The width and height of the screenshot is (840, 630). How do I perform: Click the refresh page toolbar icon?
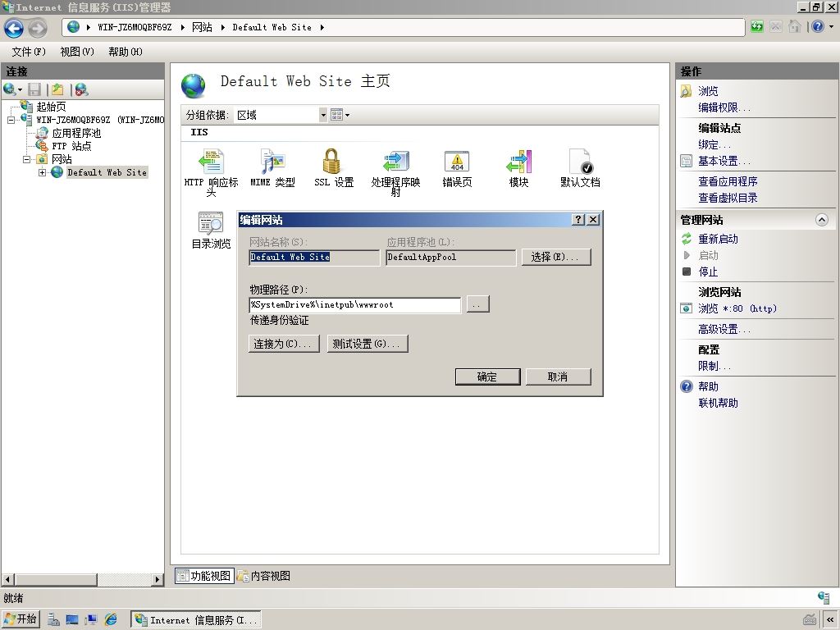[x=756, y=27]
